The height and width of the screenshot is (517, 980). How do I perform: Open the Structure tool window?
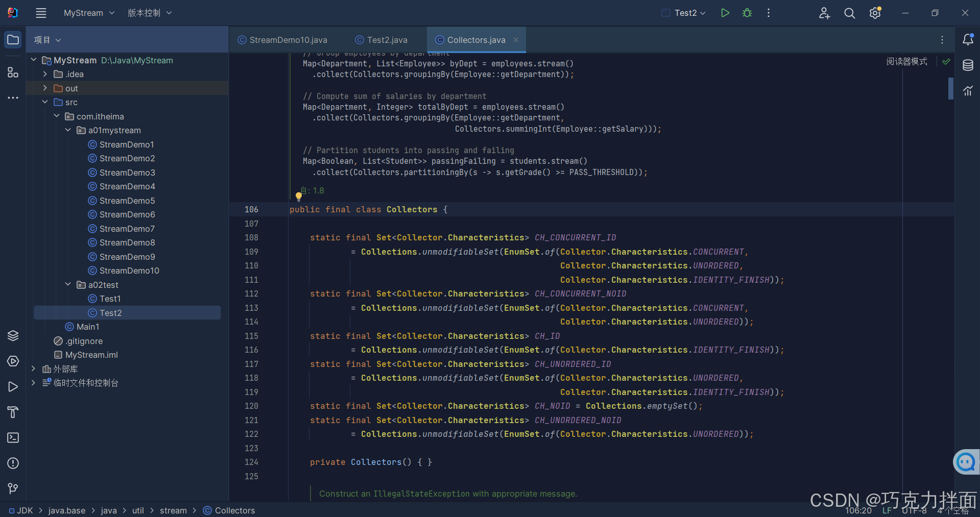13,72
